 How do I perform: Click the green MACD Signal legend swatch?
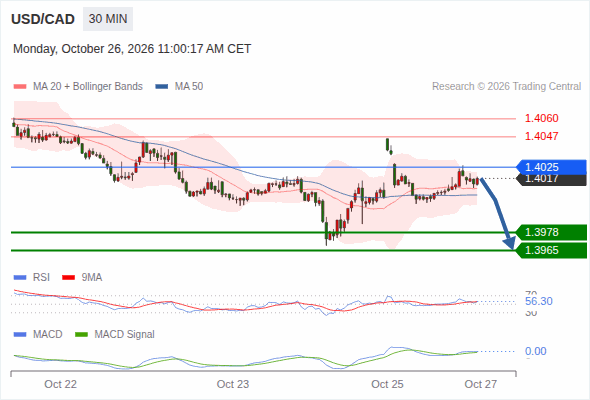coord(81,334)
